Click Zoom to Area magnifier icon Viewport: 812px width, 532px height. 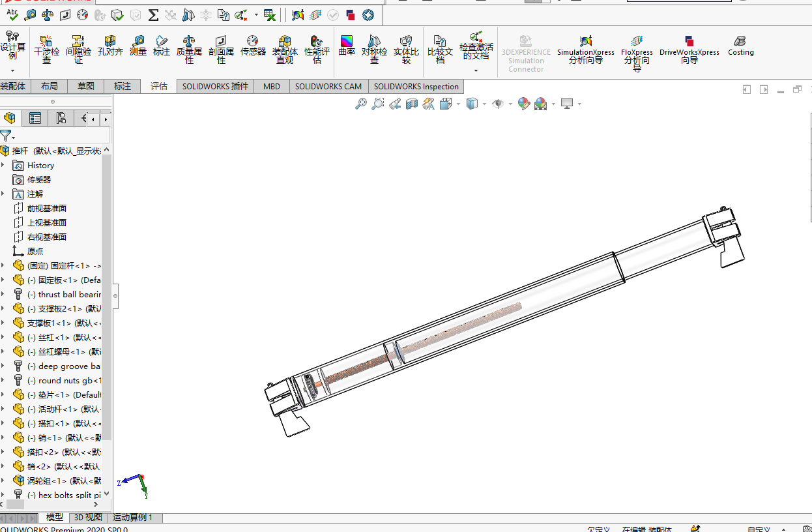[x=378, y=104]
